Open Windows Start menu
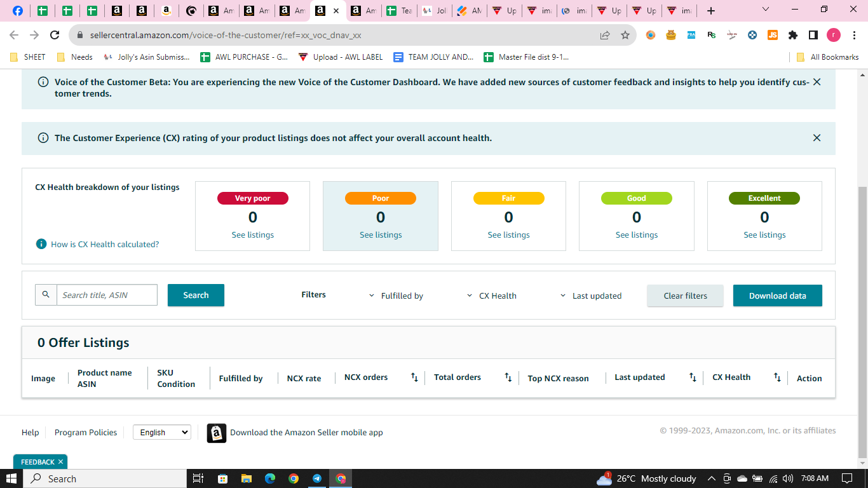This screenshot has width=868, height=488. (11, 478)
